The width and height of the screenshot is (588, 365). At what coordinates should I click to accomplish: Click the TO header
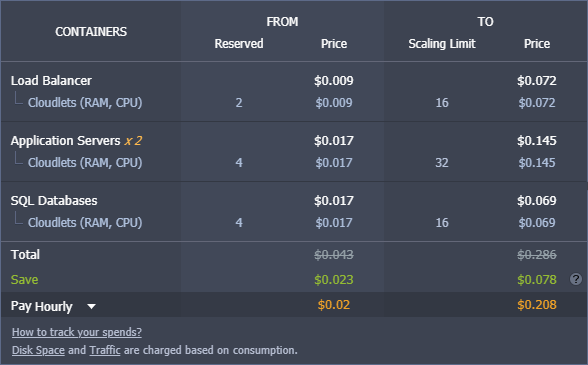485,22
